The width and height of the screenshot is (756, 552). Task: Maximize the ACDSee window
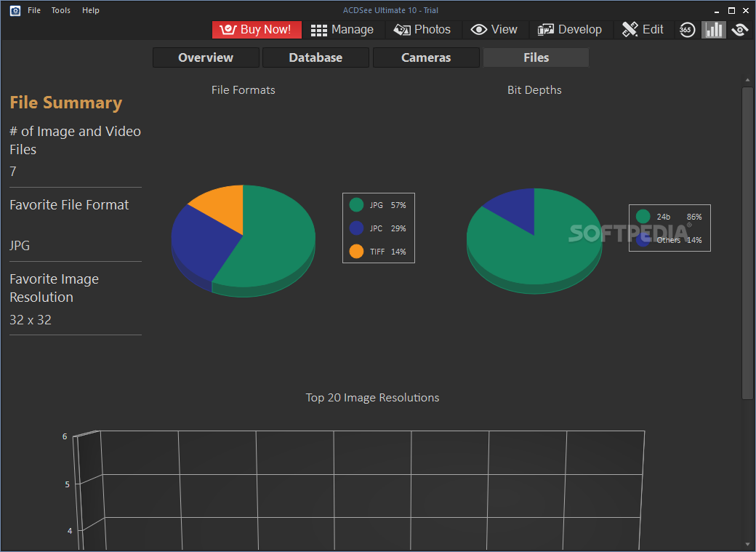pos(731,11)
